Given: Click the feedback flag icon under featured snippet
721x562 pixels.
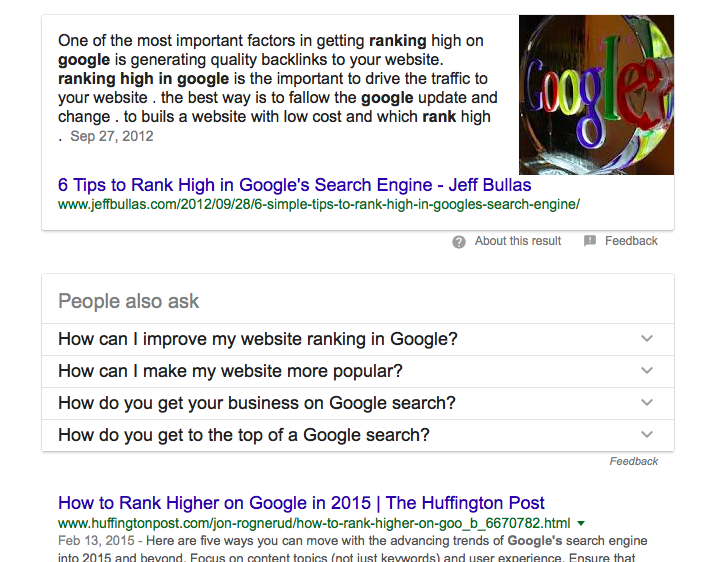Looking at the screenshot, I should click(589, 241).
